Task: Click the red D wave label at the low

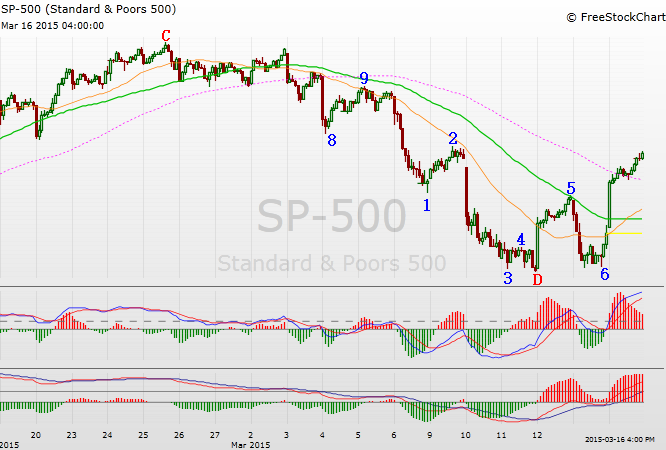Action: coord(537,279)
